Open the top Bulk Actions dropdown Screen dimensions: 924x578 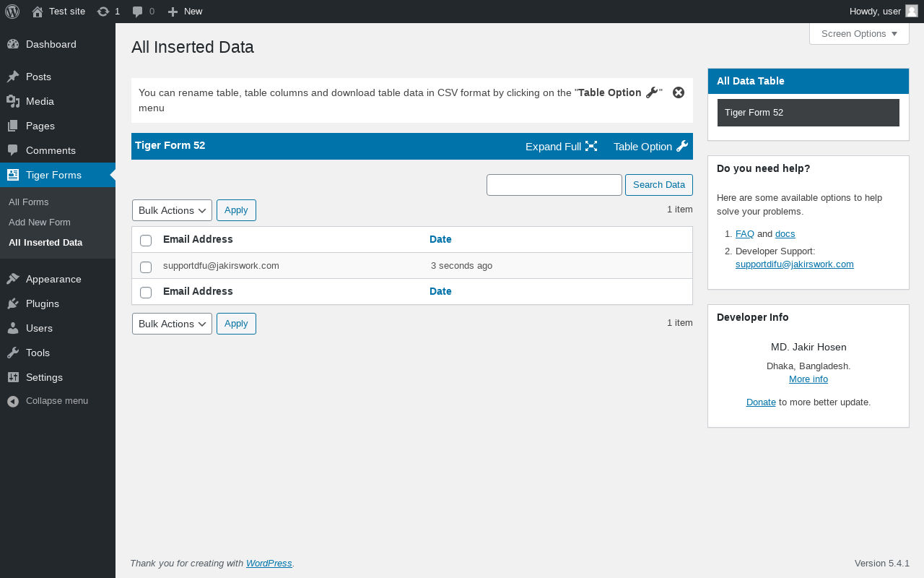coord(172,210)
